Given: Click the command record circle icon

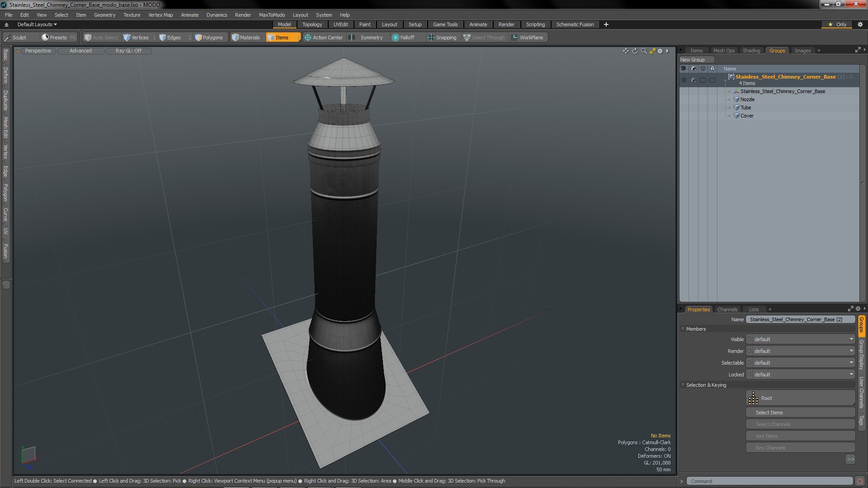Looking at the screenshot, I should click(860, 481).
